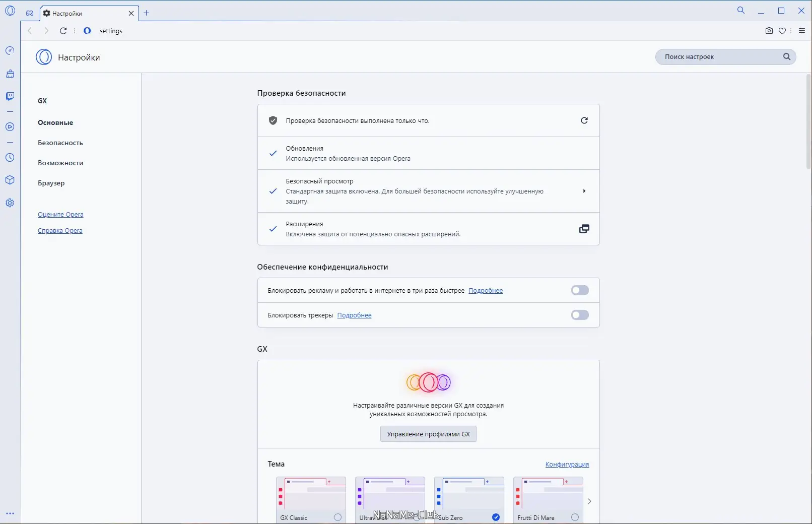Screen dimensions: 812x524
Task: Open a new tab with plus
Action: click(x=147, y=13)
